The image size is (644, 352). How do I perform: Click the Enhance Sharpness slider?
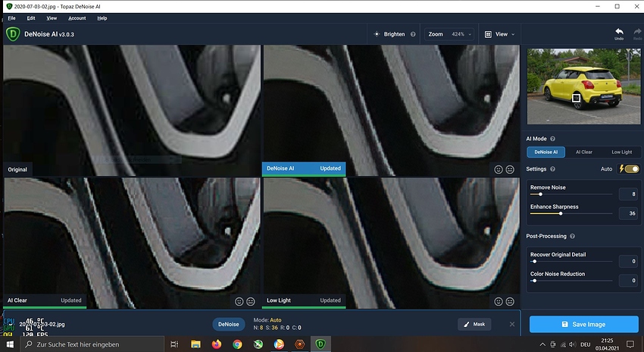(x=571, y=213)
